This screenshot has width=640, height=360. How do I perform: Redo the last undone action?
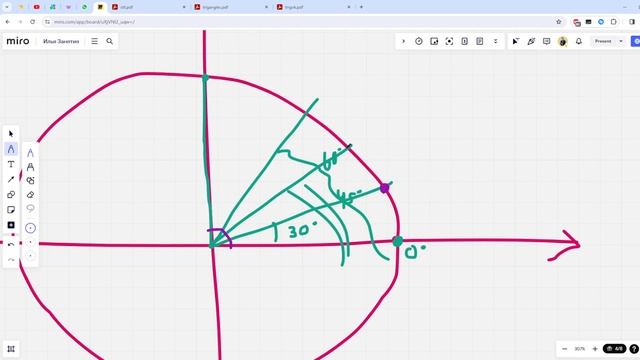click(11, 260)
